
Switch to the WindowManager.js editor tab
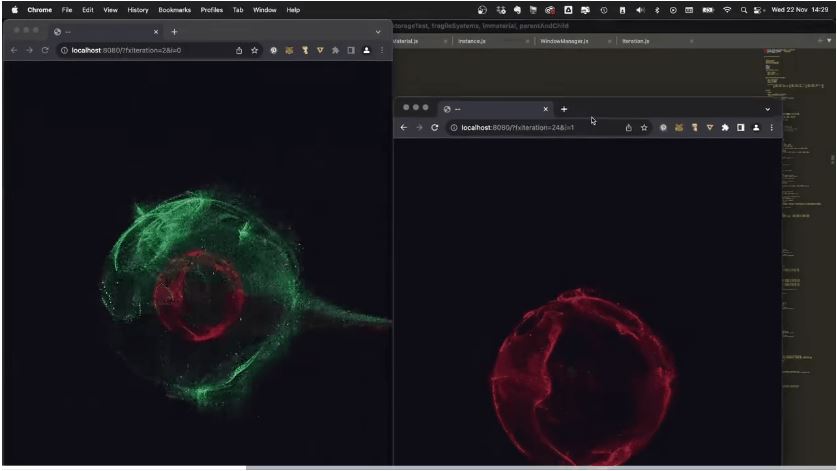[564, 41]
